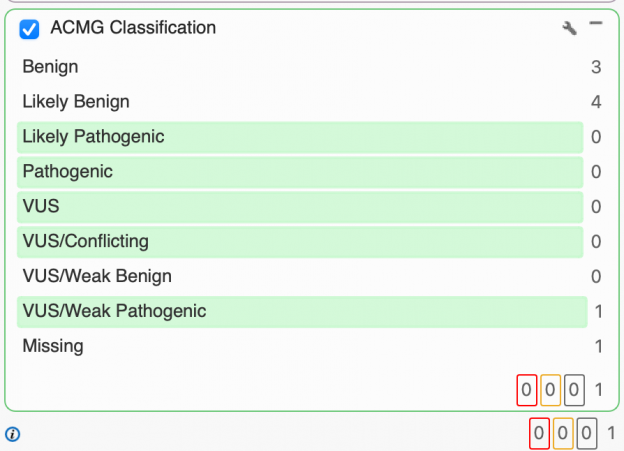Click the ACMG Classification panel title
This screenshot has height=451, width=624.
coord(133,28)
